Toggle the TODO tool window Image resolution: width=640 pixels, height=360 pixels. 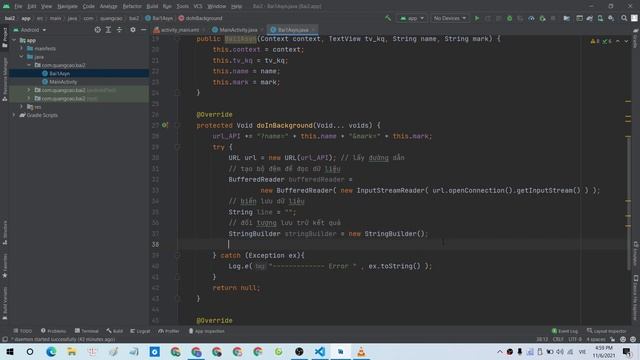tap(22, 331)
